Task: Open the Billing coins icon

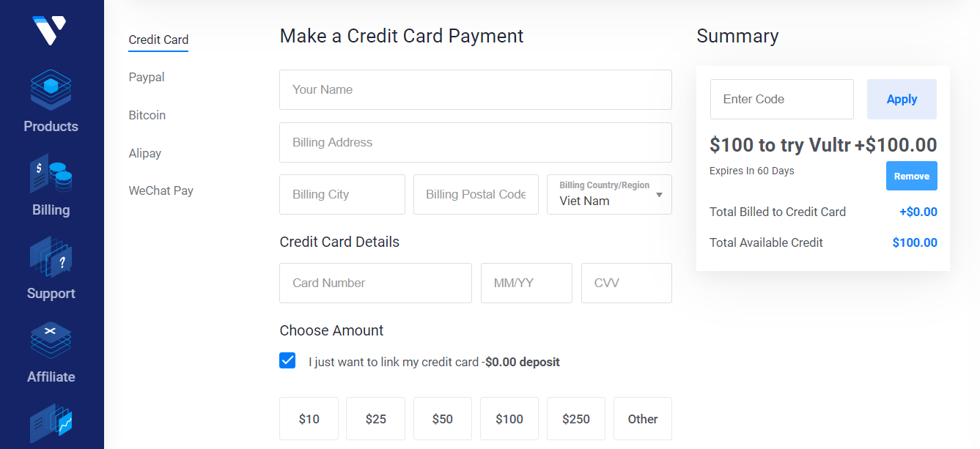Action: pyautogui.click(x=51, y=174)
